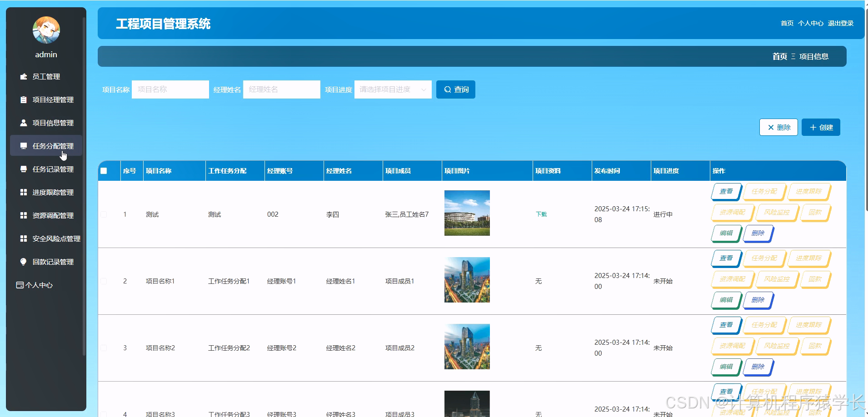The width and height of the screenshot is (868, 417).
Task: Click the breadcrumb separator icon
Action: coord(793,56)
